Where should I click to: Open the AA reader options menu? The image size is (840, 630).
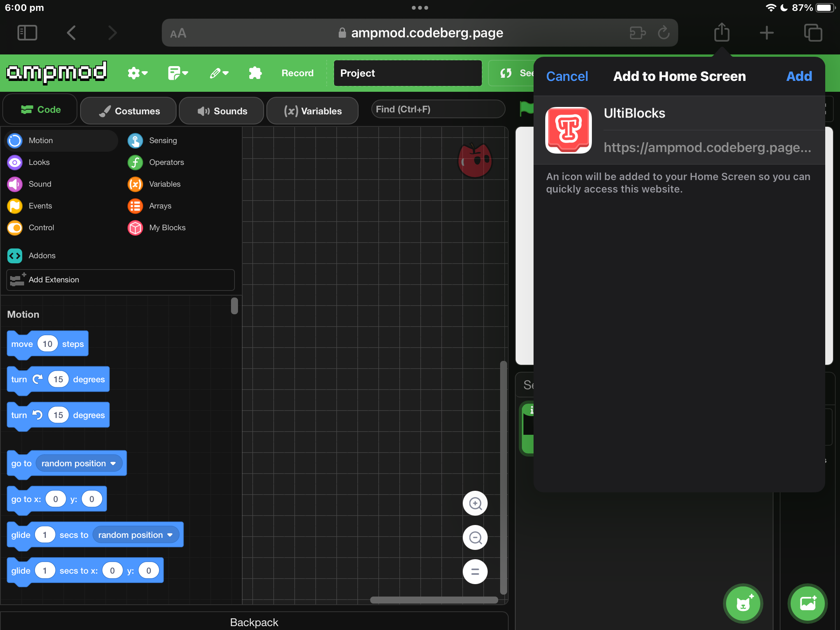coord(178,33)
